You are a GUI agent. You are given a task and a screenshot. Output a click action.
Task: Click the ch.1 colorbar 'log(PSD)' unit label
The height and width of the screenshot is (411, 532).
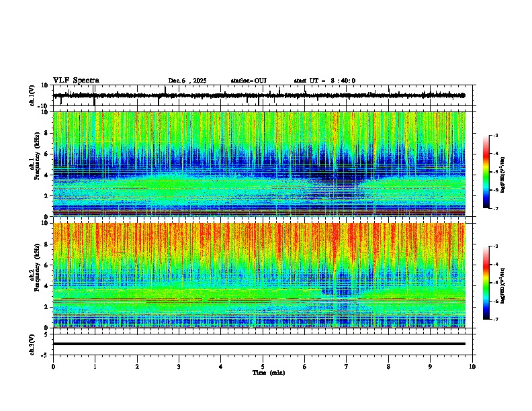point(503,175)
